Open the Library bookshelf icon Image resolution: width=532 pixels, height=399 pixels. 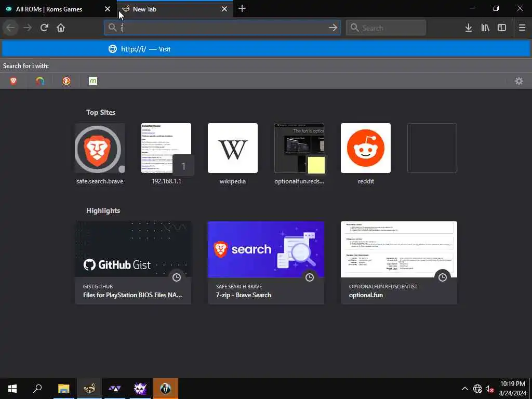pyautogui.click(x=485, y=28)
